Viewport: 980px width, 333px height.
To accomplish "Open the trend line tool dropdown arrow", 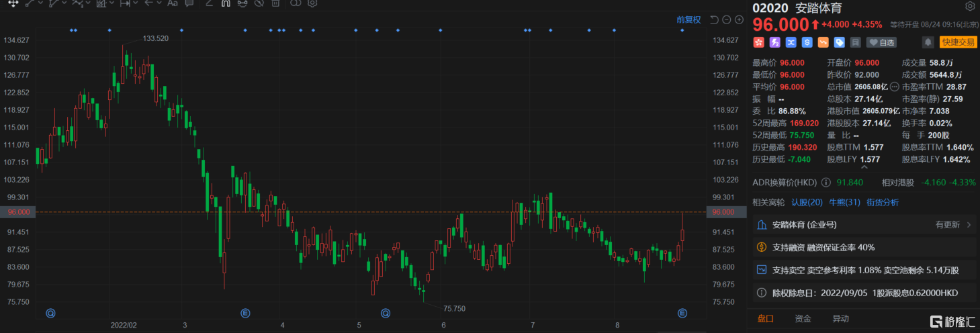I will tap(40, 3).
